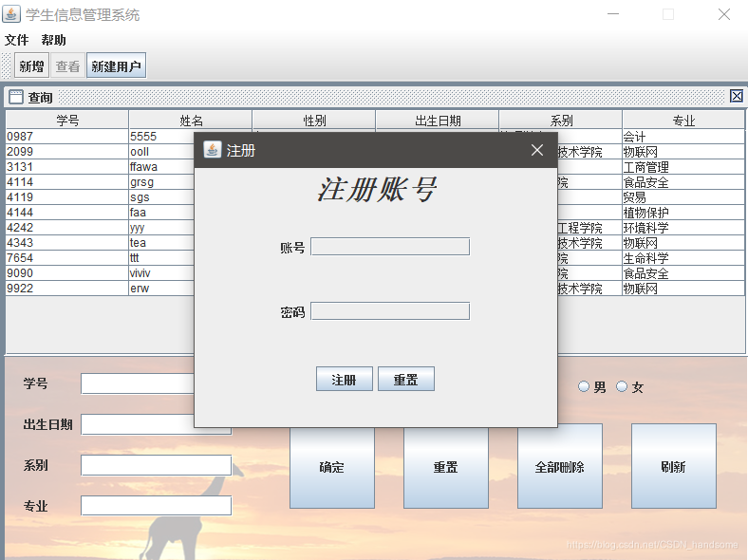Select name cell 5555
The width and height of the screenshot is (748, 560).
tap(161, 137)
